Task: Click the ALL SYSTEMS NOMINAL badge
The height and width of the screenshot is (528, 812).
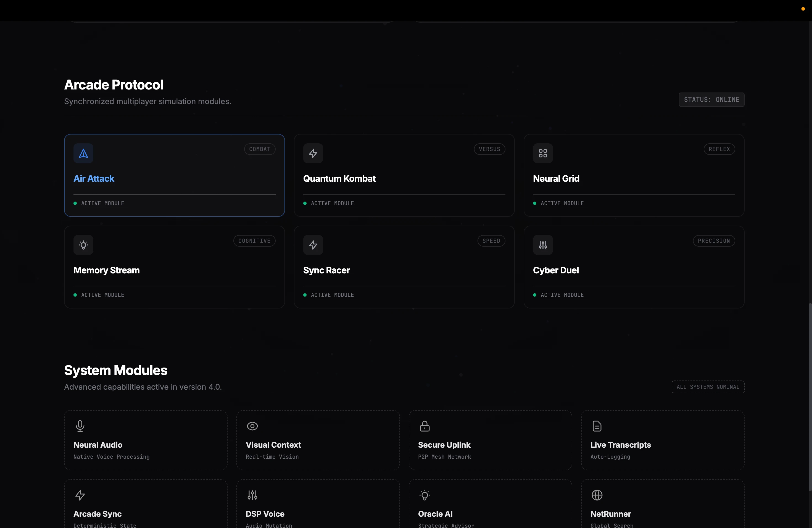Action: tap(708, 387)
